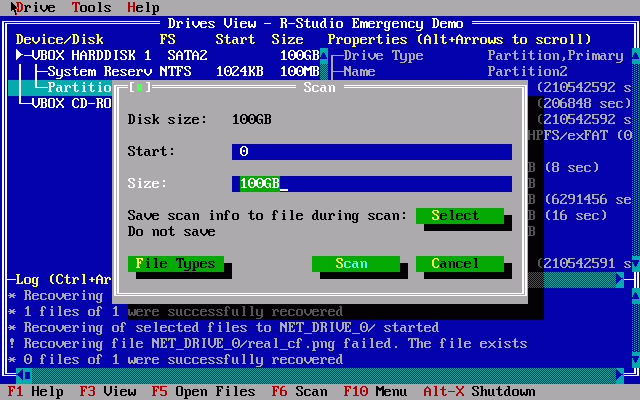The image size is (640, 400).
Task: Click the '(8 sec)' property value
Action: point(571,167)
